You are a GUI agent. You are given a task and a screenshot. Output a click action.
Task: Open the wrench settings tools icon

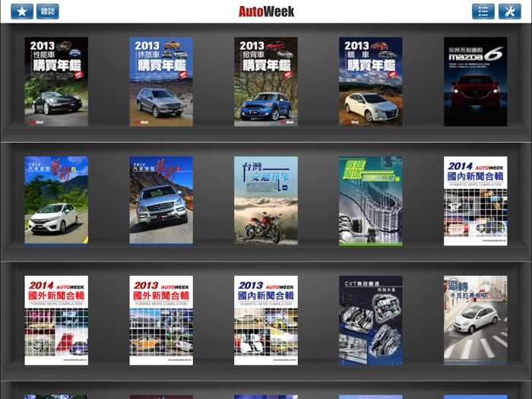click(x=510, y=11)
